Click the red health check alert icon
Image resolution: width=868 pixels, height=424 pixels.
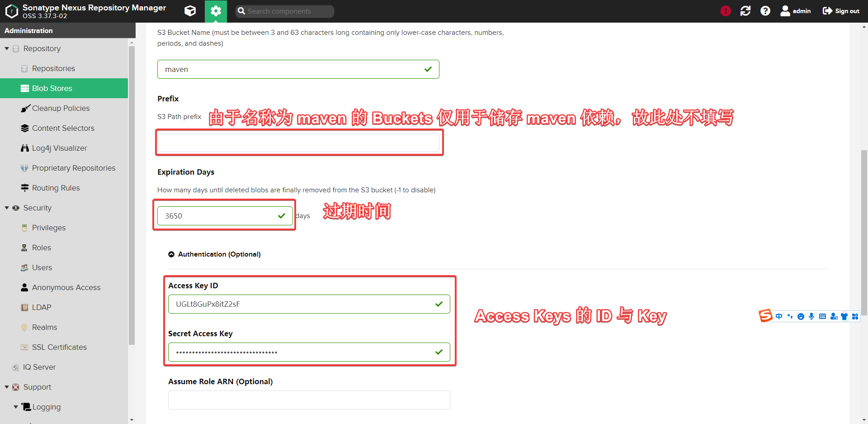pos(725,10)
